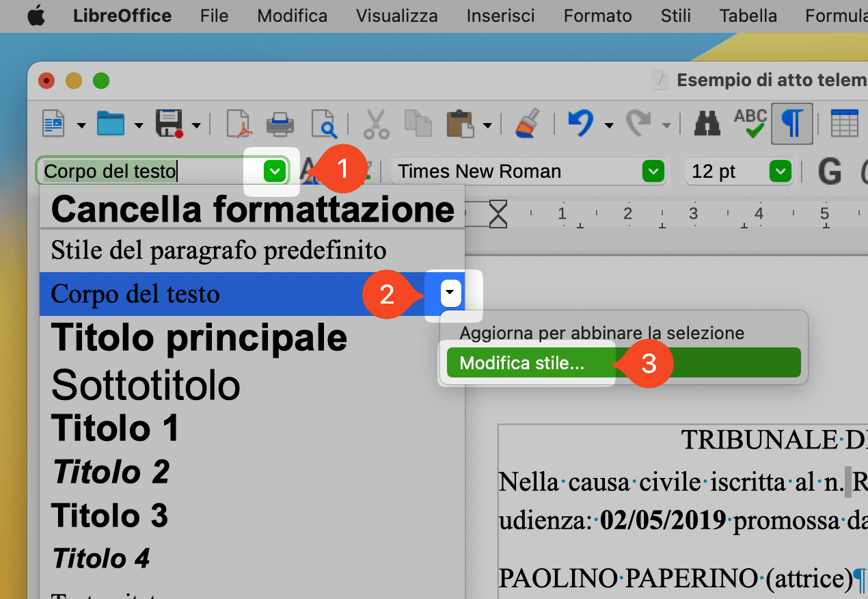Open the Apple menu
Viewport: 868px width, 599px height.
(x=36, y=16)
